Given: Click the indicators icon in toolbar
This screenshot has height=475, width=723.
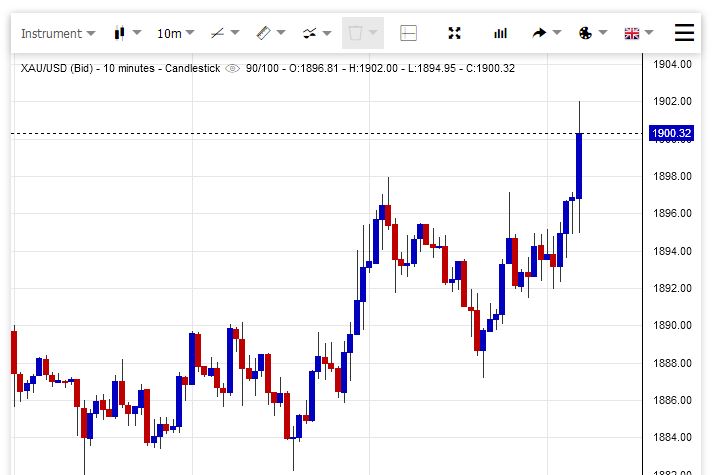Looking at the screenshot, I should tap(310, 33).
